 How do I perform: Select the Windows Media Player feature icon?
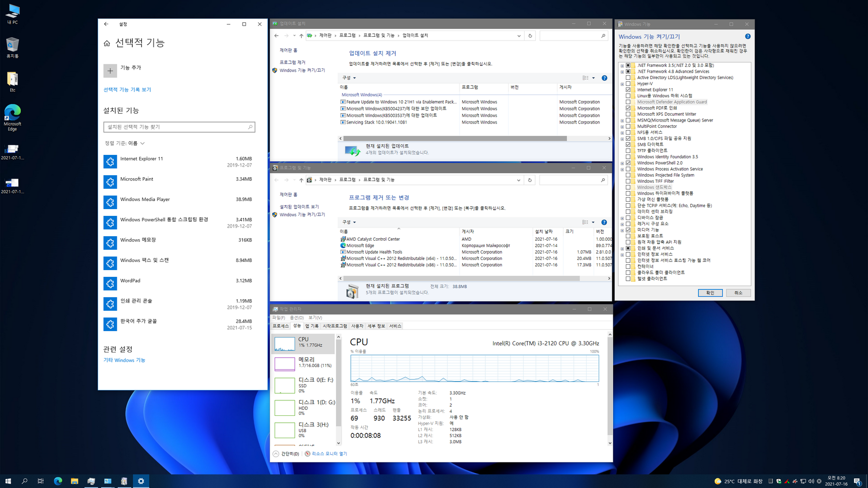pos(110,202)
